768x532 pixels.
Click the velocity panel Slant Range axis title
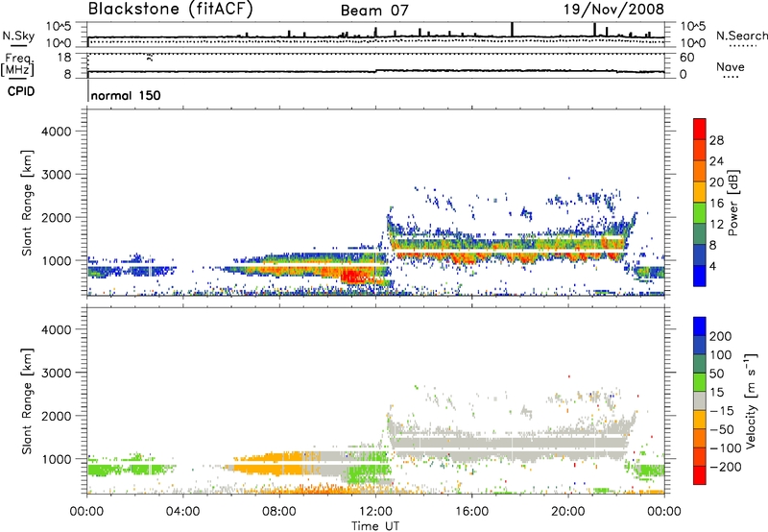(27, 401)
